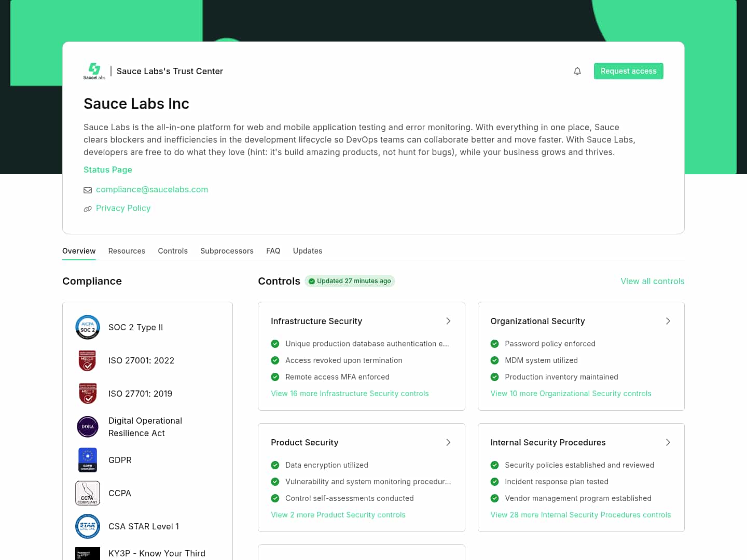Click the link icon beside Privacy Policy
Image resolution: width=747 pixels, height=560 pixels.
pos(88,209)
